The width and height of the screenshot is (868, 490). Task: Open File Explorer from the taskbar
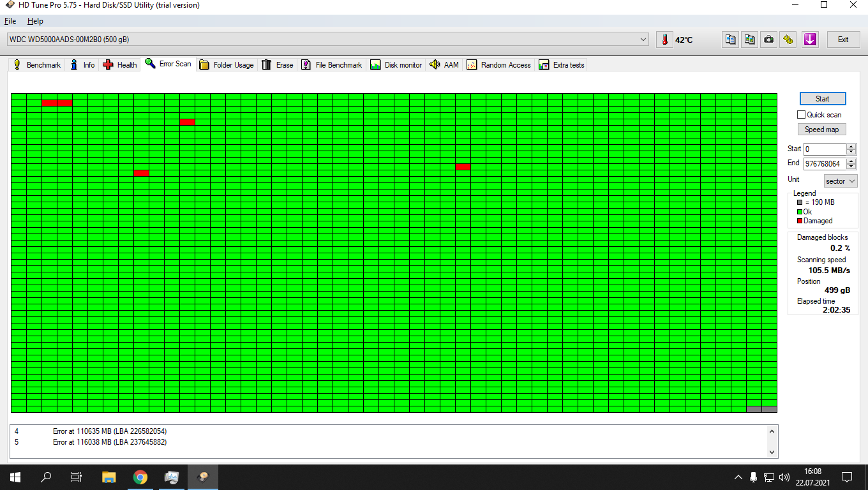[x=109, y=477]
